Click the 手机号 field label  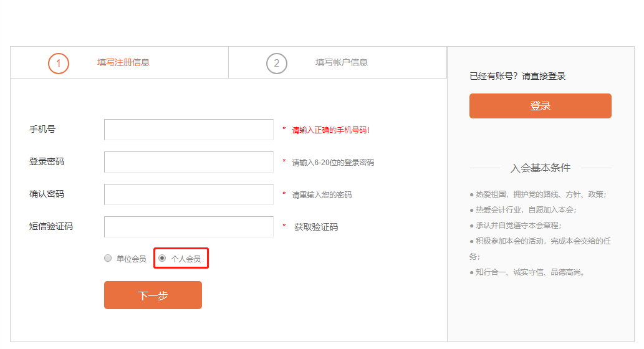pos(42,130)
